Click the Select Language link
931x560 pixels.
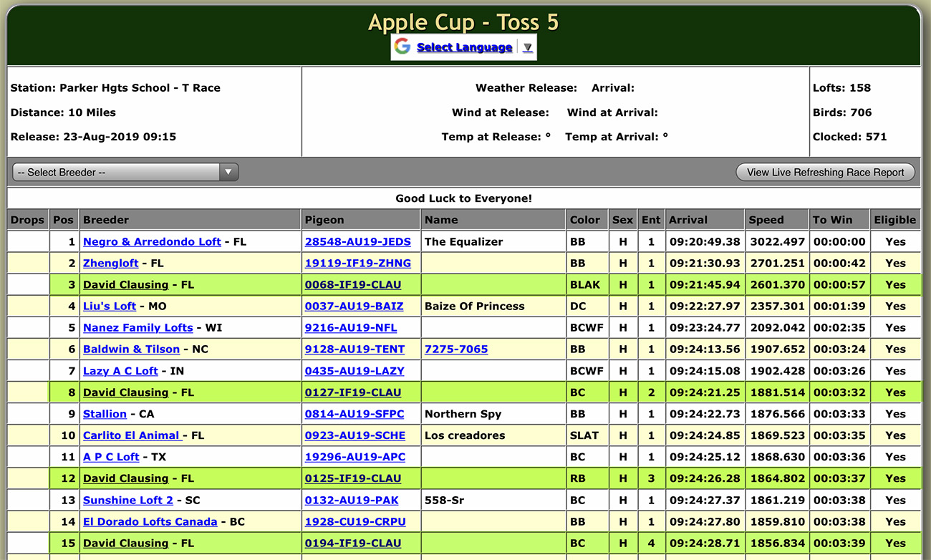coord(464,47)
